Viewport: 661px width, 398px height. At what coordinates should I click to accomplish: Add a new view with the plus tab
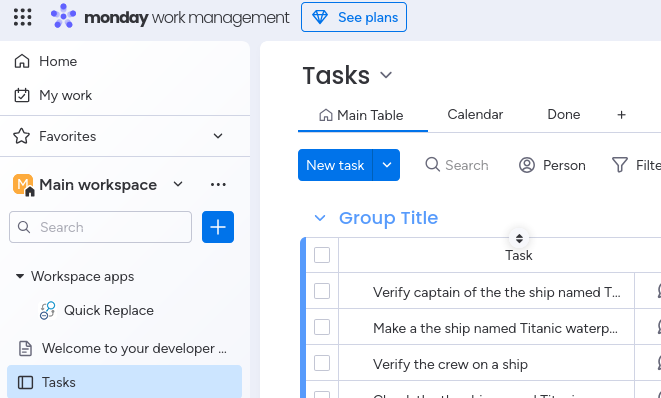tap(621, 115)
